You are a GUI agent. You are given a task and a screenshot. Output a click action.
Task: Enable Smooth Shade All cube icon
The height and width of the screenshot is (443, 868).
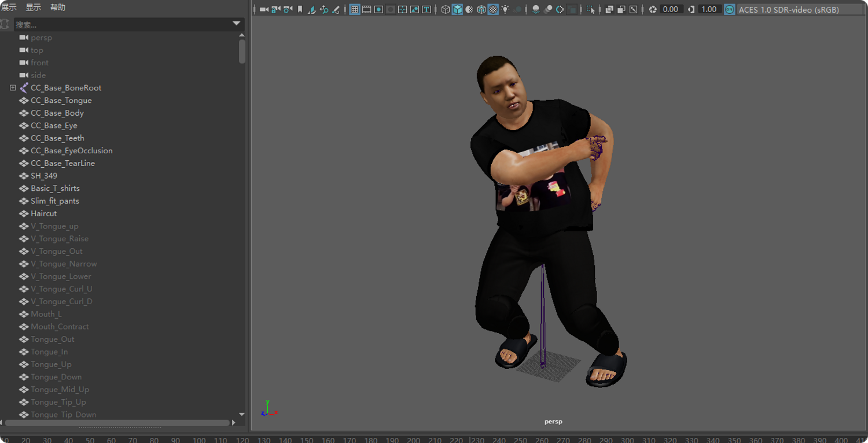457,9
